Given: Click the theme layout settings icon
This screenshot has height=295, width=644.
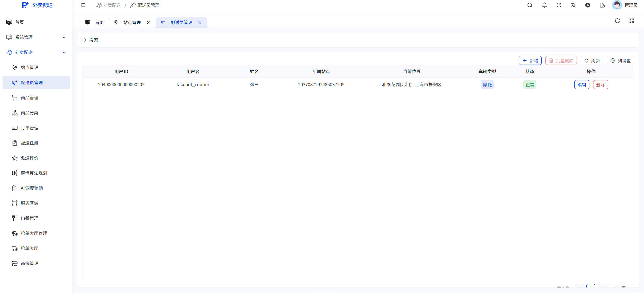Looking at the screenshot, I should click(602, 5).
